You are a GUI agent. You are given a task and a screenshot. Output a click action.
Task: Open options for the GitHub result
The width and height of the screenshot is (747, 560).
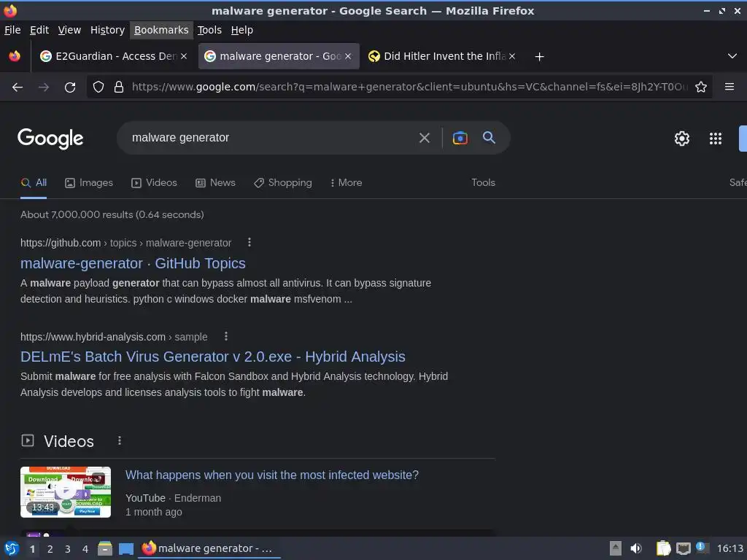[249, 243]
